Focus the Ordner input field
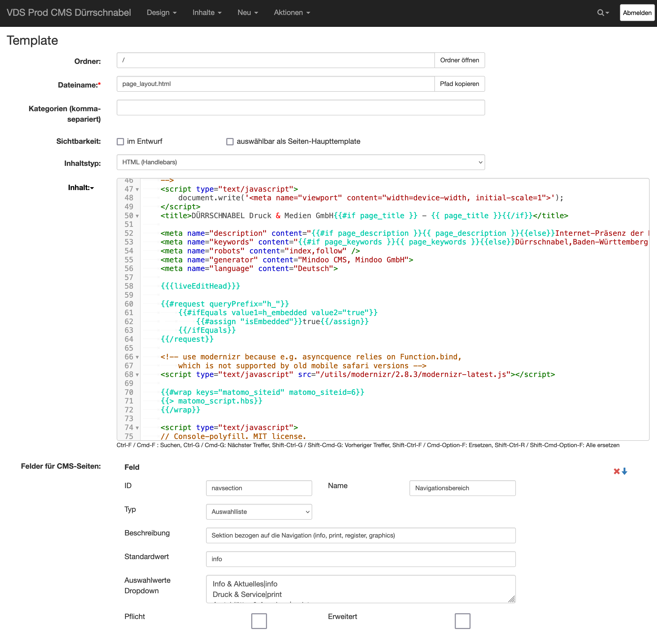The width and height of the screenshot is (657, 644). [276, 60]
